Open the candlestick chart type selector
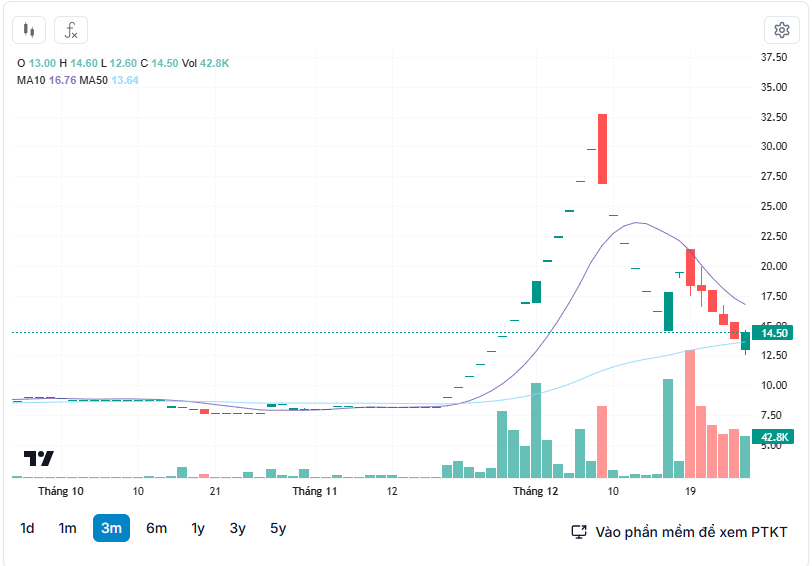The height and width of the screenshot is (566, 812). pyautogui.click(x=30, y=31)
